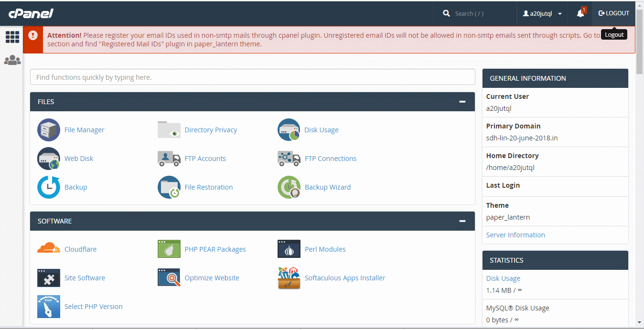
Task: Click the FTP Connections icon
Action: (x=289, y=159)
